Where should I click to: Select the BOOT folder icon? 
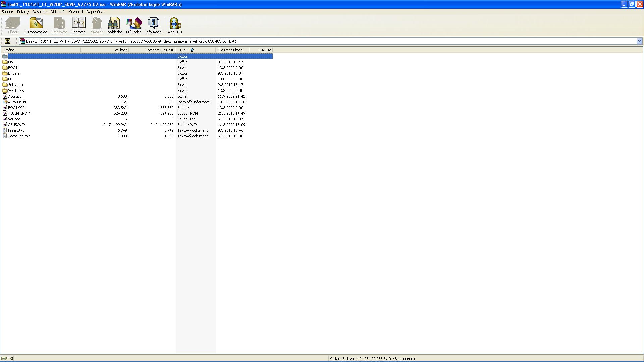(5, 68)
